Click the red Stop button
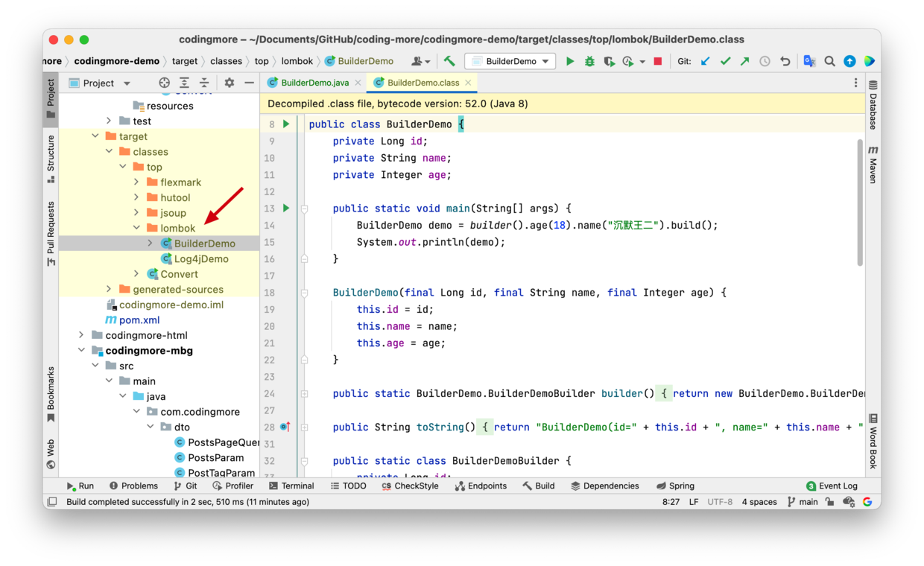 click(x=657, y=61)
